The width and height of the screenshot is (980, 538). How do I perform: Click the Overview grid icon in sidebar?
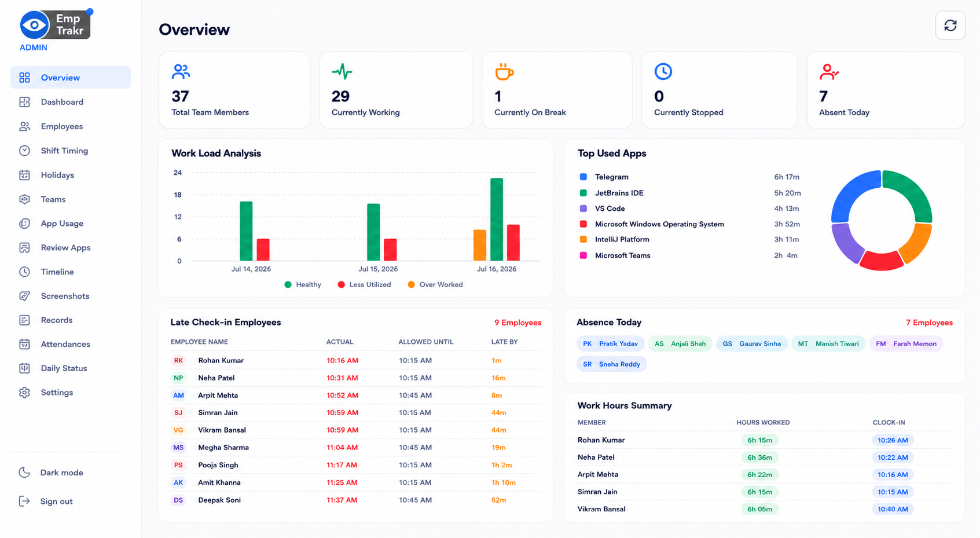click(x=24, y=78)
